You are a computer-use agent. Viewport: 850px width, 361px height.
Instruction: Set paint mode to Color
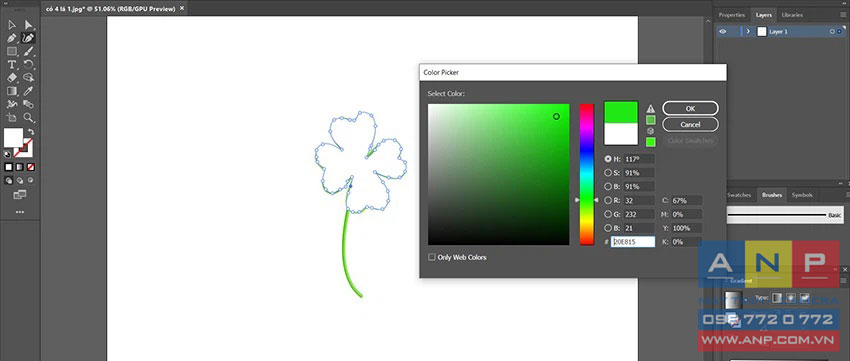(x=9, y=167)
